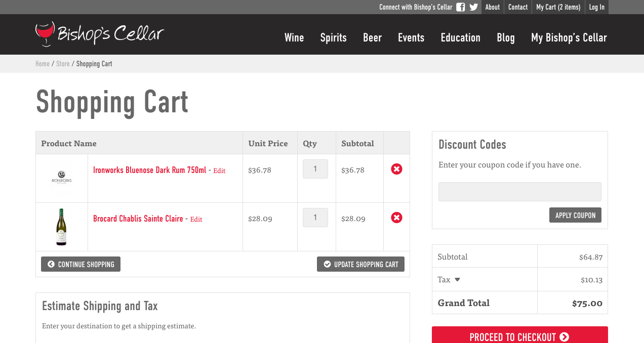Open Brocard Chablis Sainte Claire product
Screen dimensions: 644x343
(x=138, y=219)
